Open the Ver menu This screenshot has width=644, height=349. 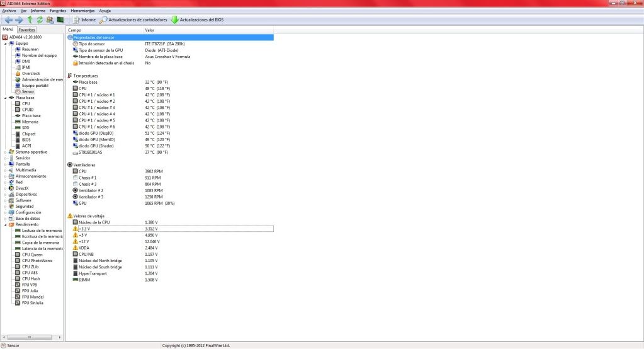pyautogui.click(x=23, y=11)
